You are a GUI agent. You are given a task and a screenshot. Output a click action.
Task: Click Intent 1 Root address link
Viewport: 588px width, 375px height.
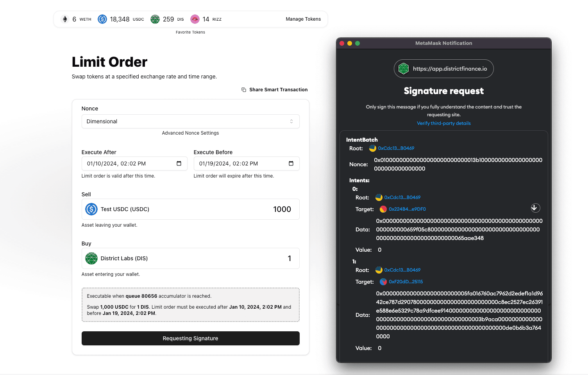(x=402, y=270)
